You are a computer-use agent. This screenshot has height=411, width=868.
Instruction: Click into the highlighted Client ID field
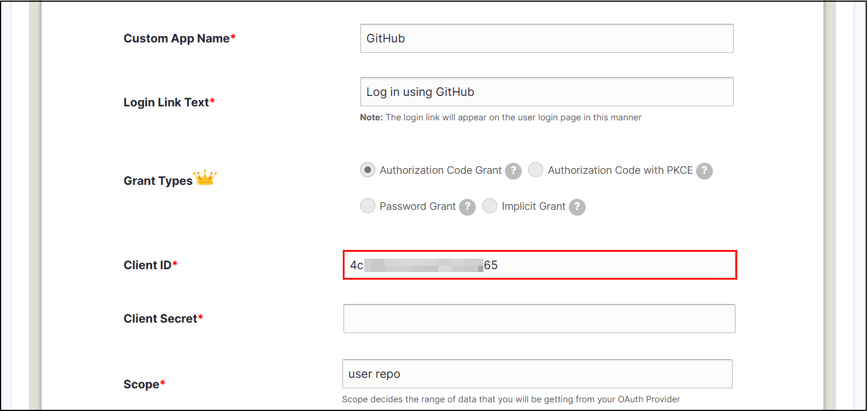click(x=540, y=265)
